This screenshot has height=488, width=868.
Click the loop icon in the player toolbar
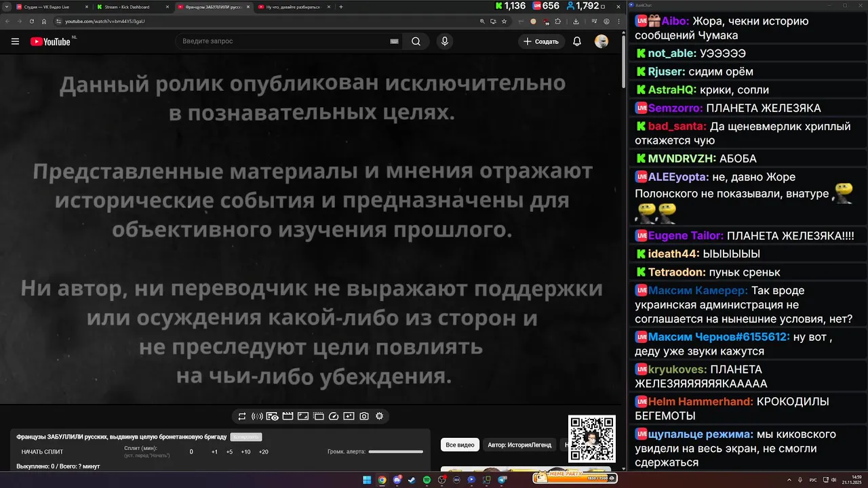242,416
